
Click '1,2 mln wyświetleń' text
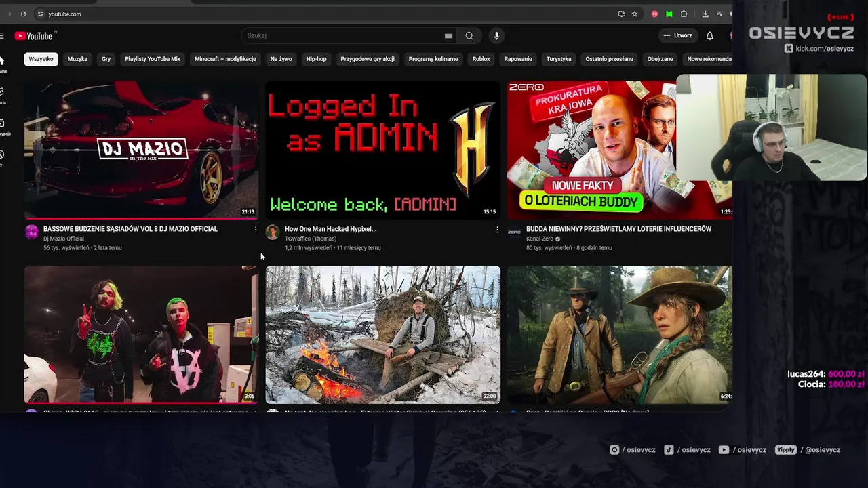(x=309, y=248)
